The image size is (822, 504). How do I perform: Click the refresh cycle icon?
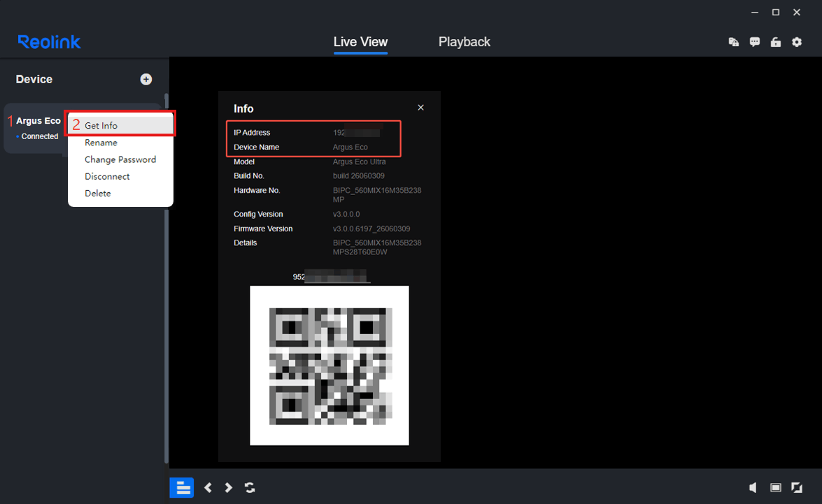point(250,488)
